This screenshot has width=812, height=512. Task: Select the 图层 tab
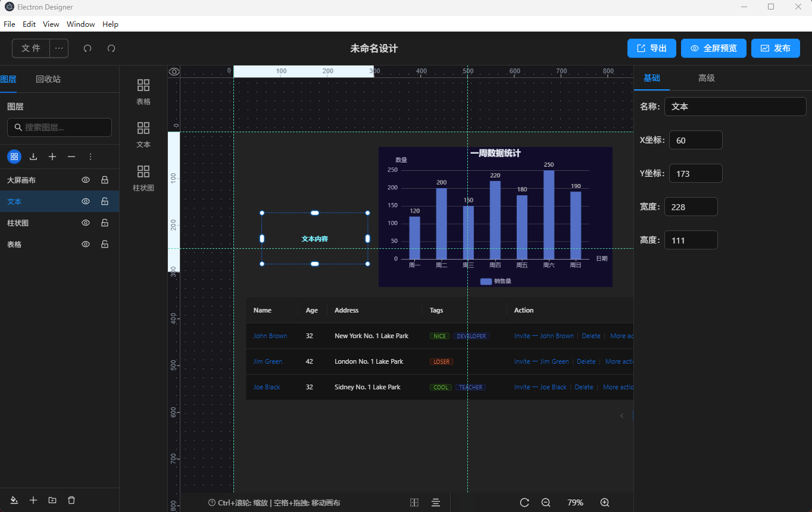coord(8,79)
